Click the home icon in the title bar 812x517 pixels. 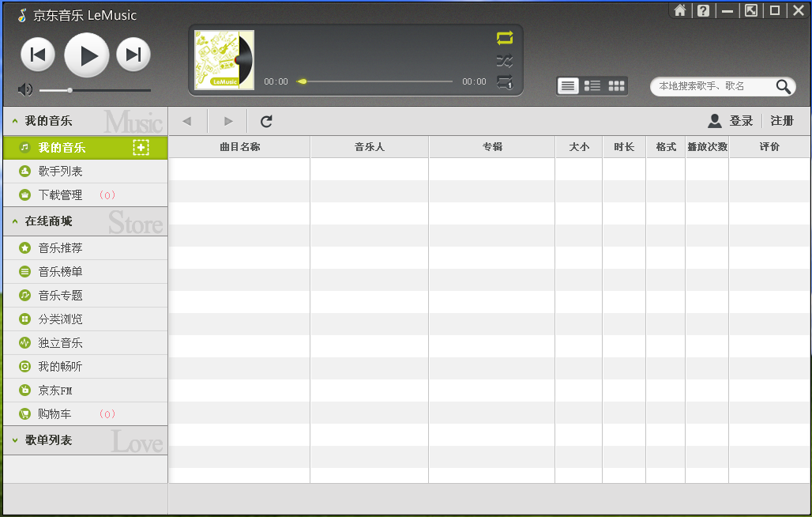point(680,10)
